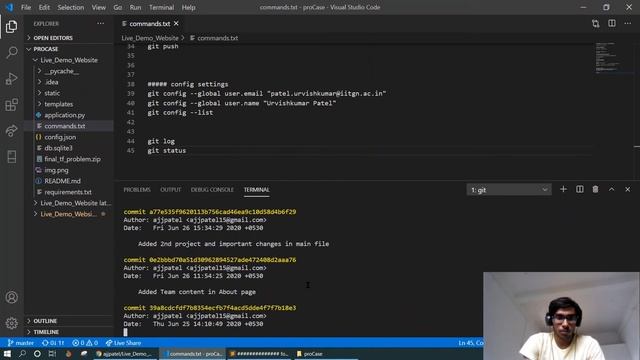The image size is (640, 360).
Task: Click the Ln 45 cursor position indicator
Action: (x=471, y=343)
